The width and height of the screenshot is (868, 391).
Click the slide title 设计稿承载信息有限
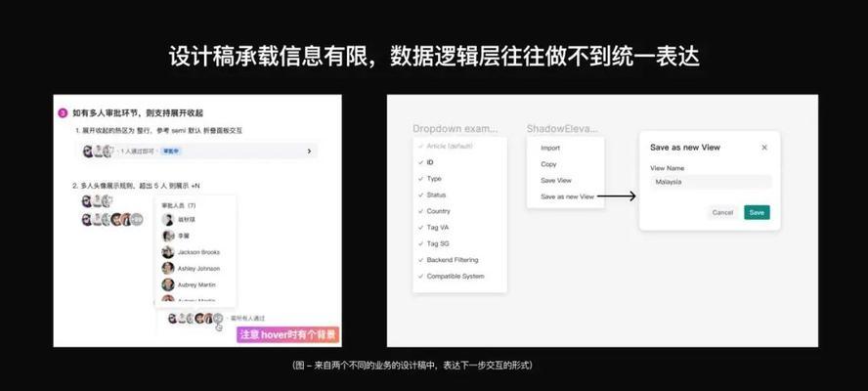point(268,57)
